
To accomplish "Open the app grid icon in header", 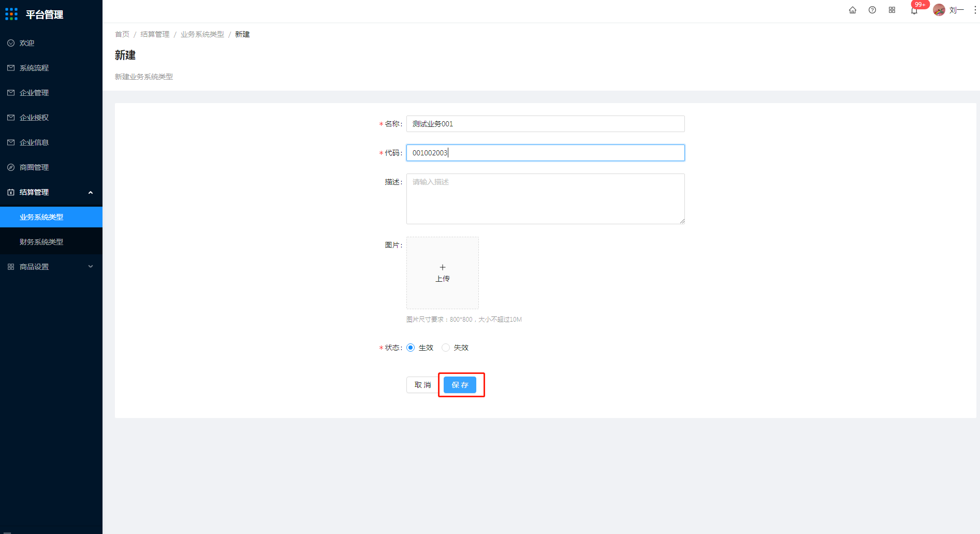I will coord(892,10).
